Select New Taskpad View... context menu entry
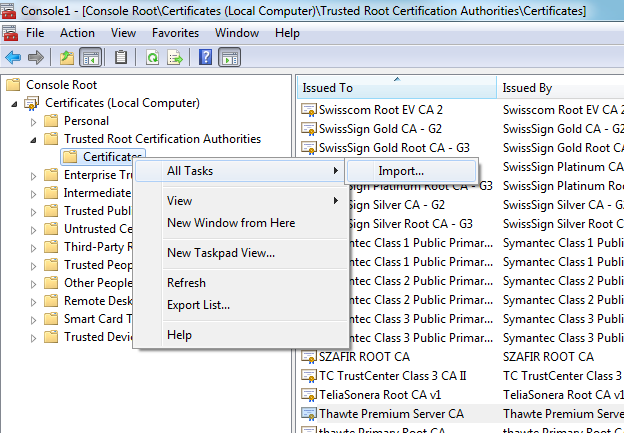Viewport: 624px width, 433px height. pyautogui.click(x=220, y=253)
